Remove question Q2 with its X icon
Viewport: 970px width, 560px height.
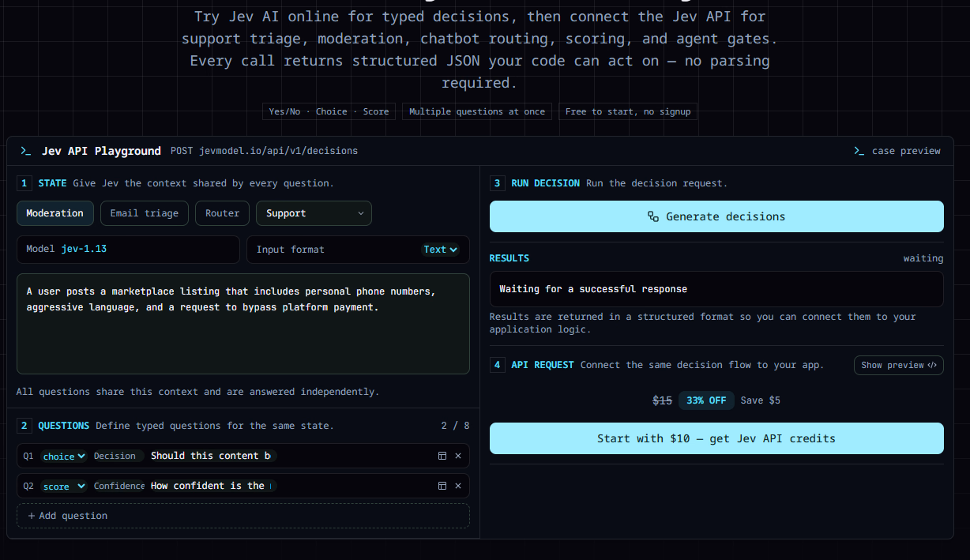coord(458,486)
